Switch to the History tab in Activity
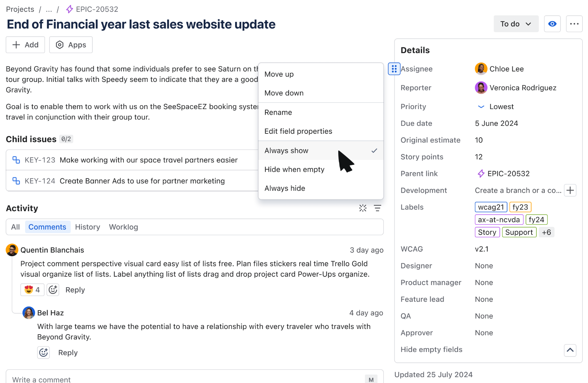The width and height of the screenshot is (588, 383). point(88,227)
